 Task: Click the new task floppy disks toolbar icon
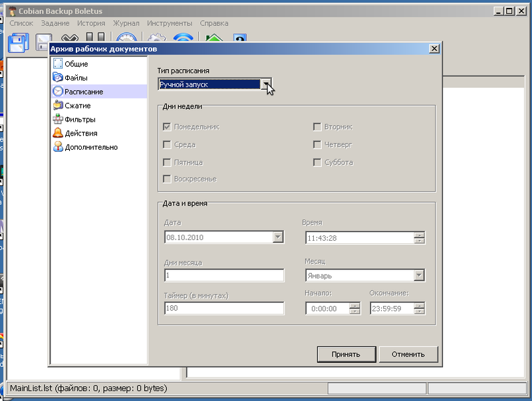click(x=17, y=43)
